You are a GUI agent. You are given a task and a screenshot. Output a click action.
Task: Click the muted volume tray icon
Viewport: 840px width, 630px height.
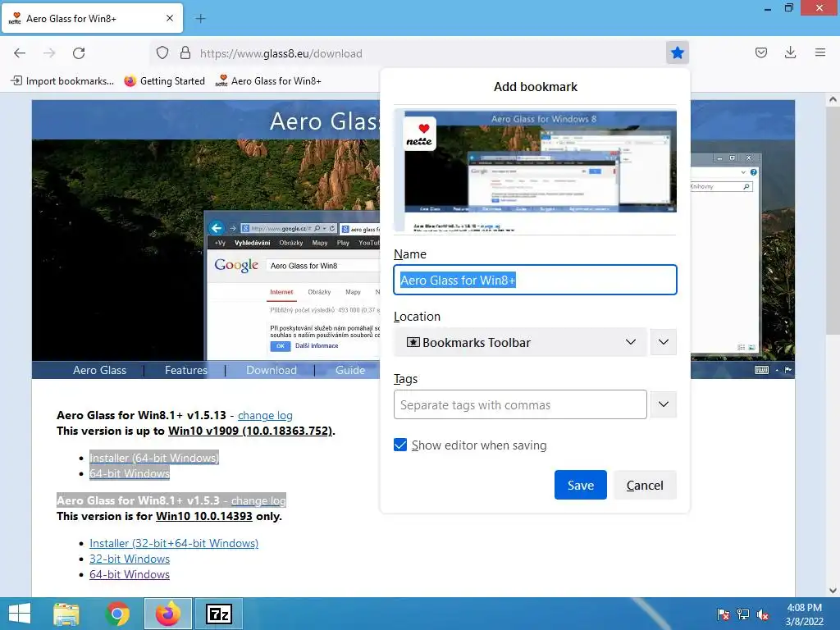pyautogui.click(x=763, y=614)
